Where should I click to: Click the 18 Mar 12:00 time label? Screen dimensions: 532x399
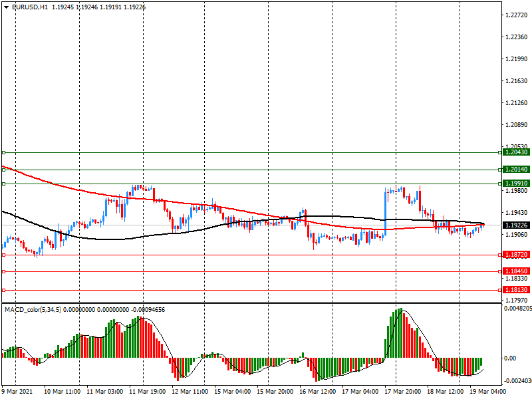coord(445,391)
